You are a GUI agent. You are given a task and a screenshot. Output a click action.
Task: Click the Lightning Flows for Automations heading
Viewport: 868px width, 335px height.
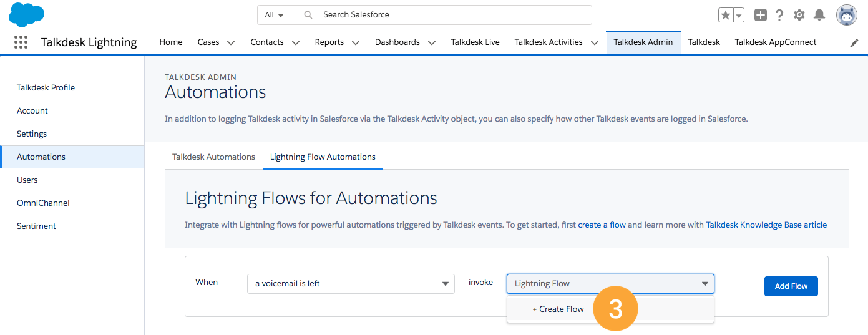click(x=311, y=198)
